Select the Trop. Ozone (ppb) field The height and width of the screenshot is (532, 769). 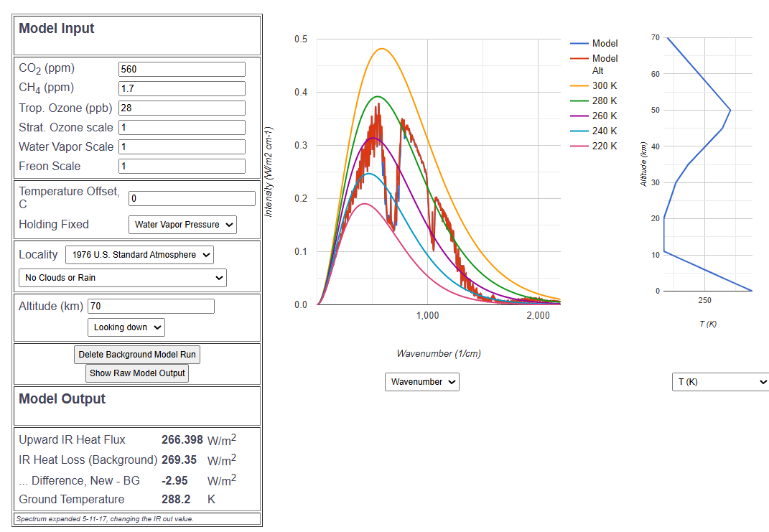pos(182,108)
